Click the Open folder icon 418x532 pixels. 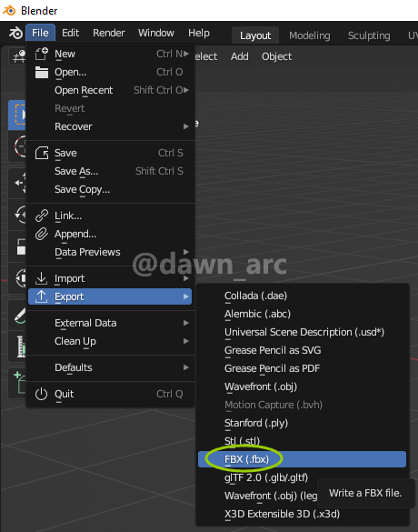[x=42, y=72]
